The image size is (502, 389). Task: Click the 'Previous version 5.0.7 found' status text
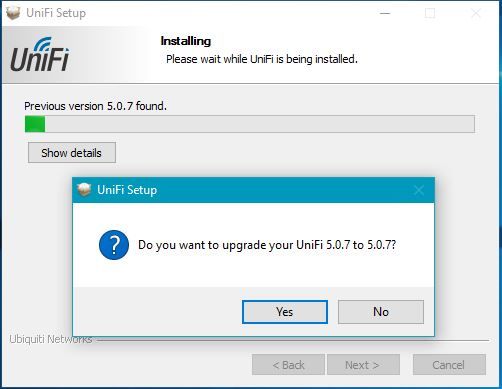pos(95,106)
